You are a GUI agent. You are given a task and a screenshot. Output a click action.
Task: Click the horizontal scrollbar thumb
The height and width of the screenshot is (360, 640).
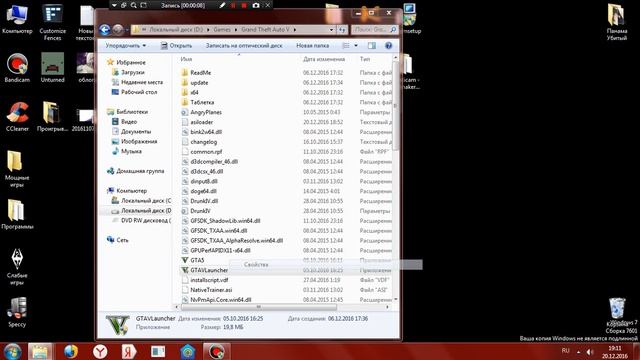tap(259, 307)
